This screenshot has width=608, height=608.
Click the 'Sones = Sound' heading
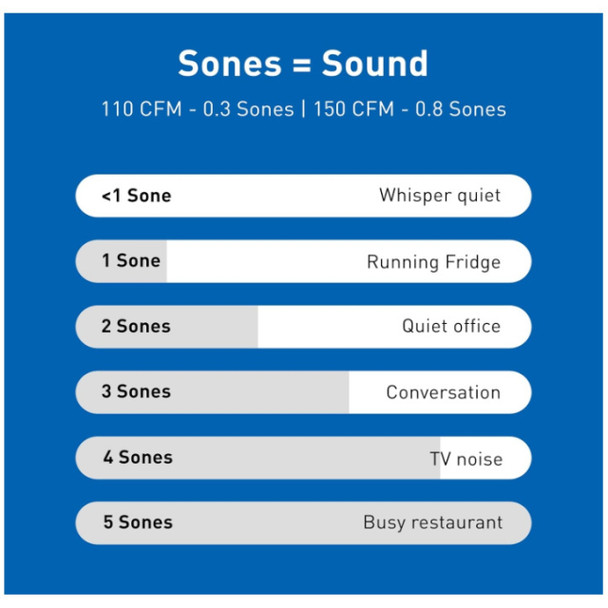point(303,63)
